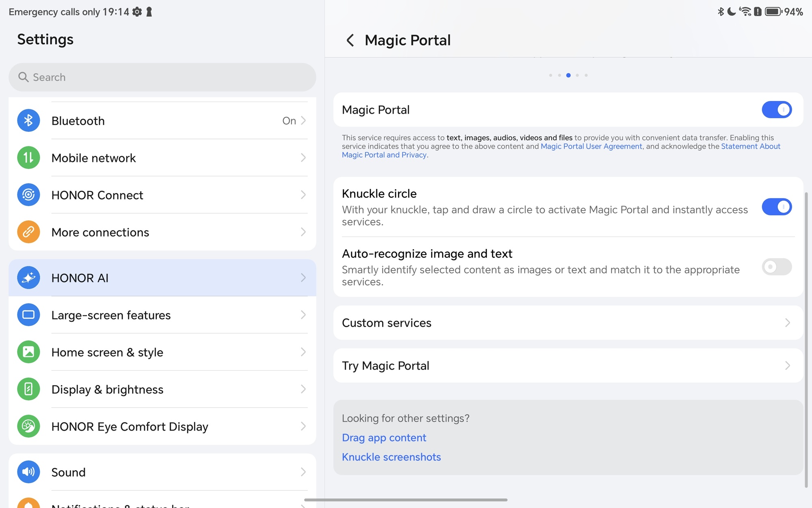Open Custom services chevron
This screenshot has width=812, height=508.
pos(787,323)
